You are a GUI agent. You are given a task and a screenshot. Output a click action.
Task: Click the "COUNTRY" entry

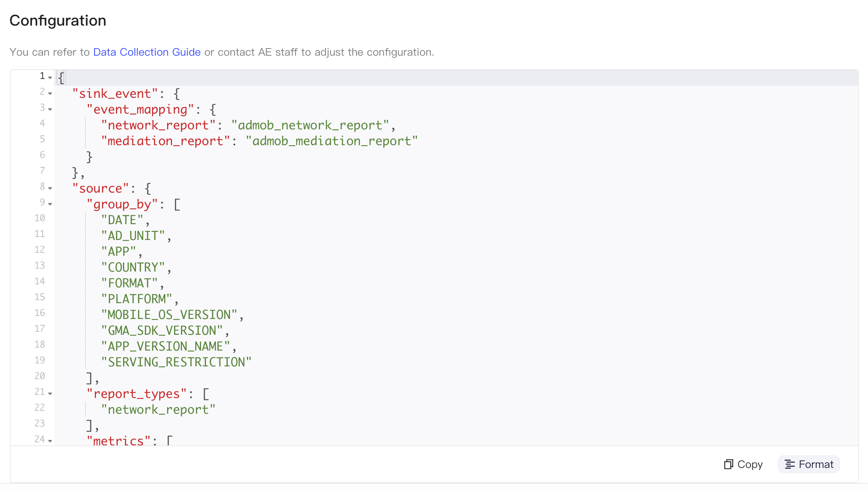pos(133,267)
